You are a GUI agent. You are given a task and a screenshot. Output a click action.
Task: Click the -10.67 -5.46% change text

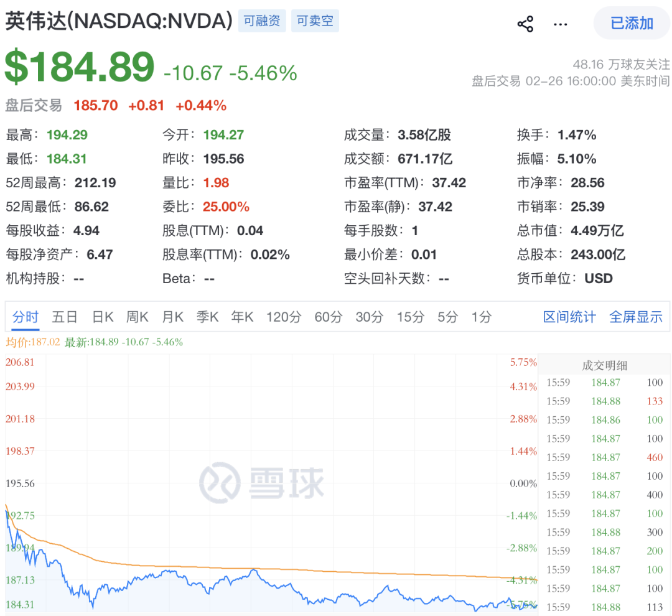231,73
